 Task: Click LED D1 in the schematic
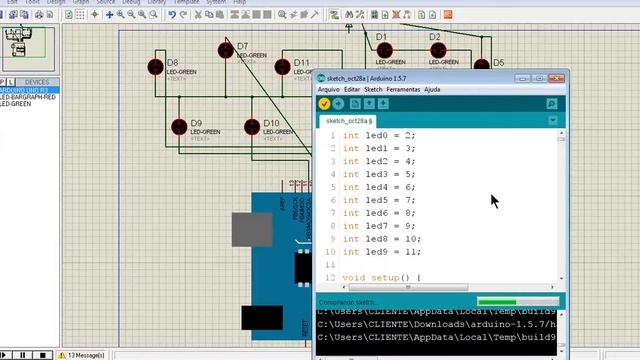click(384, 51)
